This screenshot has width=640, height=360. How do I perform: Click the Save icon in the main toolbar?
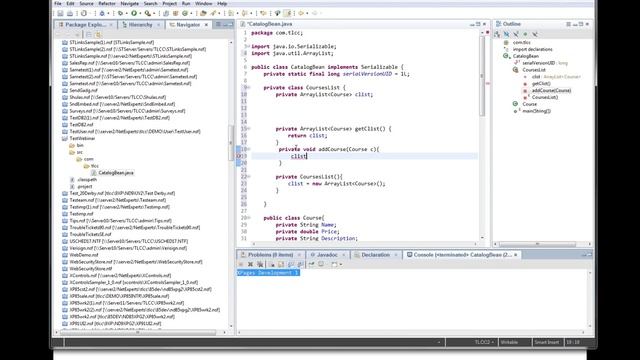[x=60, y=13]
